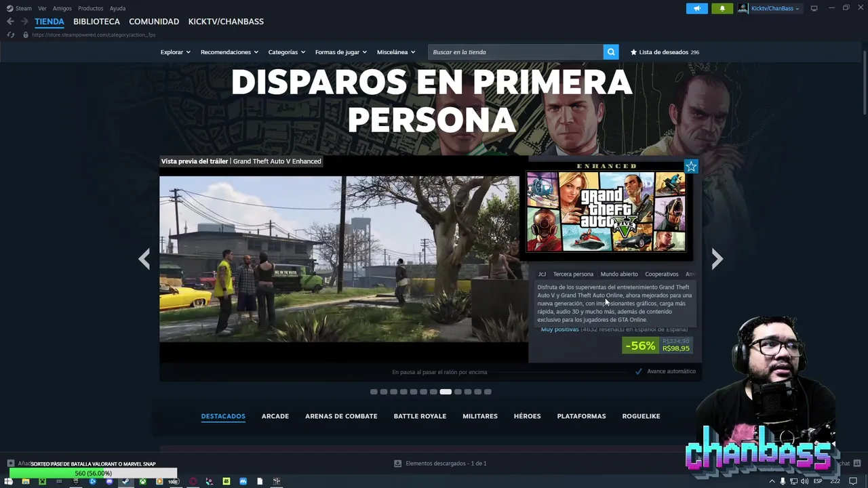The height and width of the screenshot is (488, 868).
Task: Show next carousel game arrow
Action: (717, 259)
